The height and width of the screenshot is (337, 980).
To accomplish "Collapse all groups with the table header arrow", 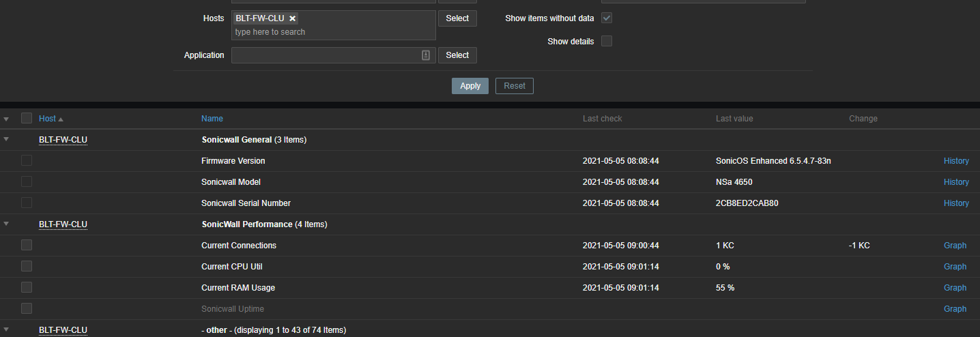I will [6, 119].
